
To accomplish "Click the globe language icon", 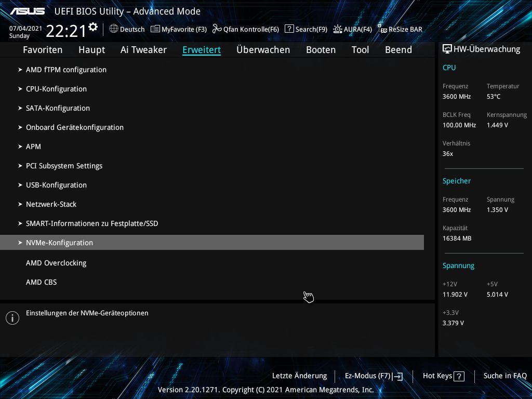I will pos(114,29).
